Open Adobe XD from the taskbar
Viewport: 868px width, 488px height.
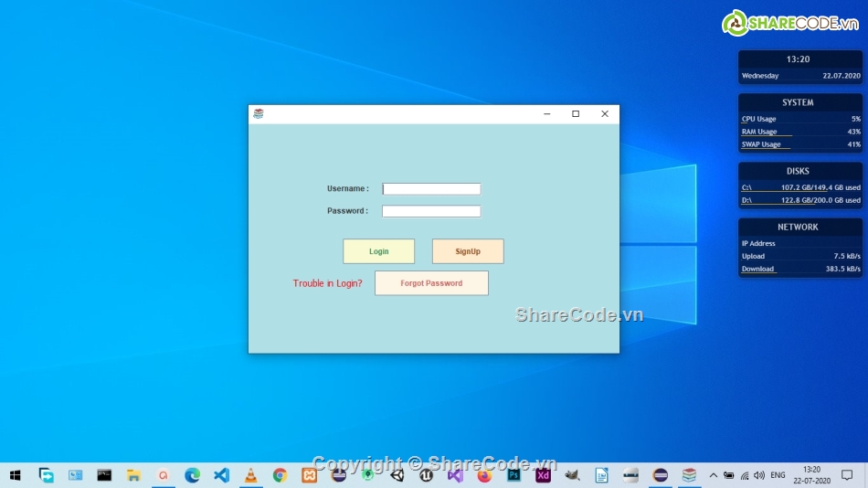pyautogui.click(x=543, y=475)
